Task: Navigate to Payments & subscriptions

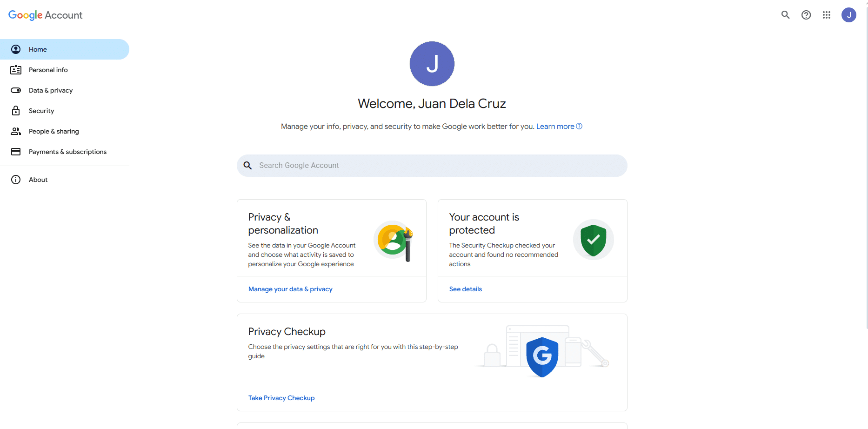Action: coord(67,152)
